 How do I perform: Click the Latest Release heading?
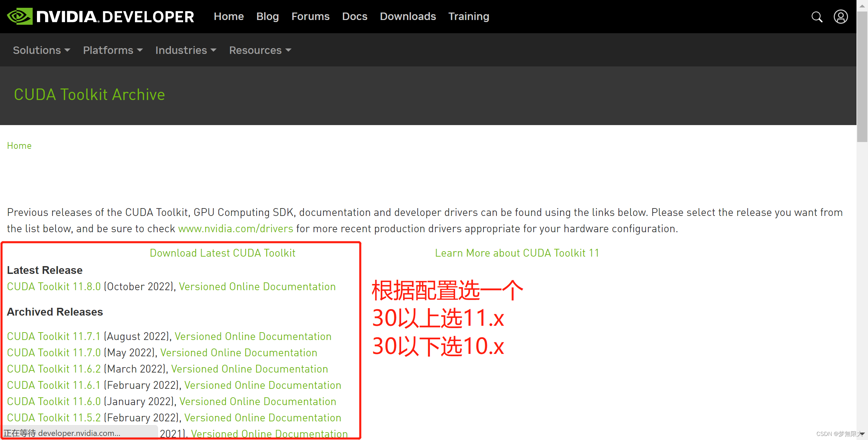[45, 270]
